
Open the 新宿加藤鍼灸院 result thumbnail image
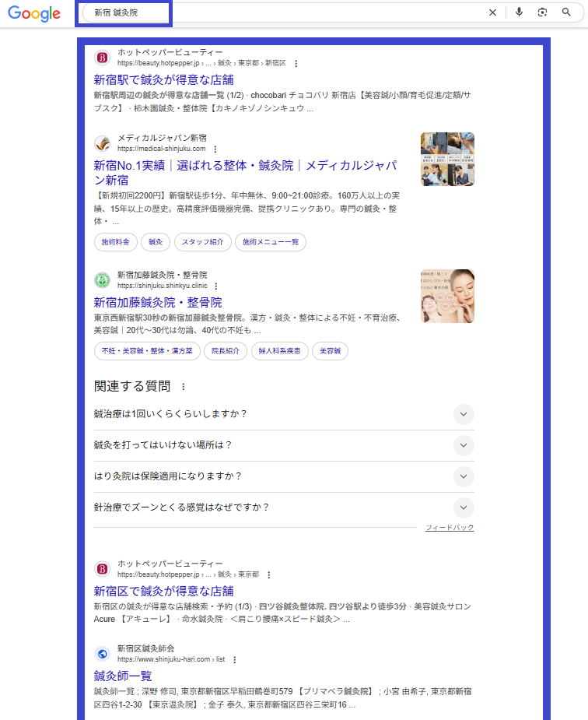pos(448,297)
